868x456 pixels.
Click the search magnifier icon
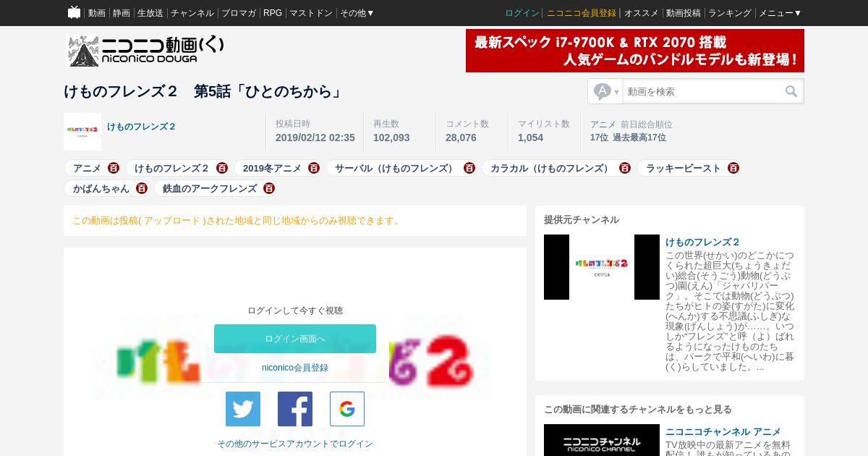[791, 91]
